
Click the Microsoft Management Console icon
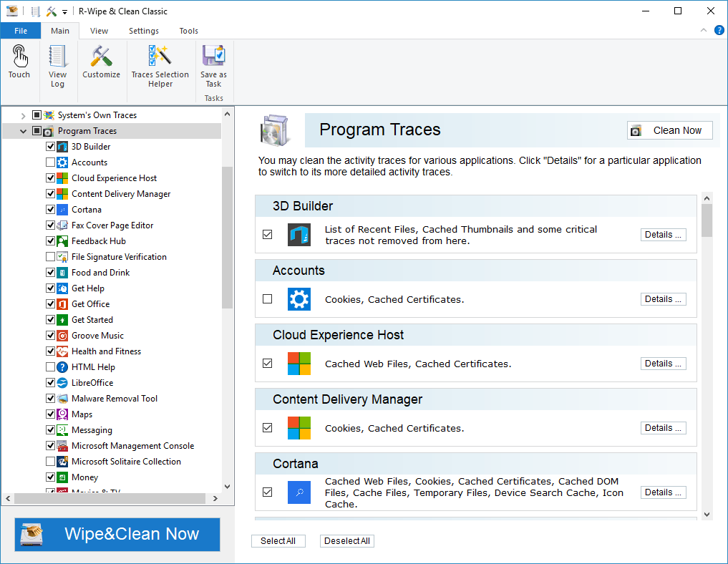pyautogui.click(x=62, y=446)
